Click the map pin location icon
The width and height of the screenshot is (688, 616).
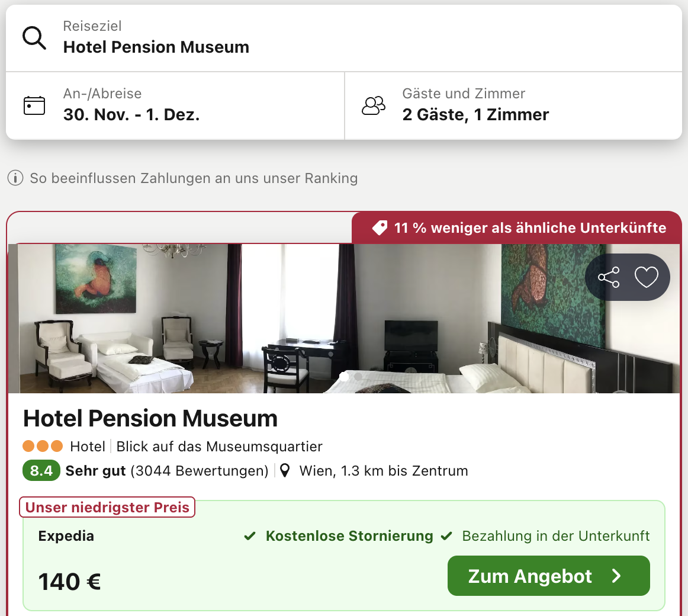click(285, 471)
